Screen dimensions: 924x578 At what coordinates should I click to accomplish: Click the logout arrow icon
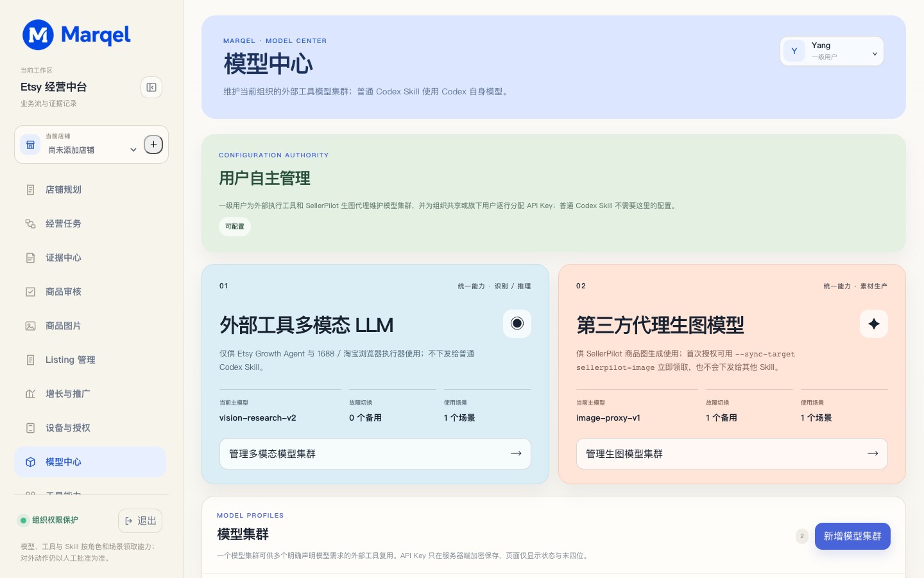pos(128,521)
